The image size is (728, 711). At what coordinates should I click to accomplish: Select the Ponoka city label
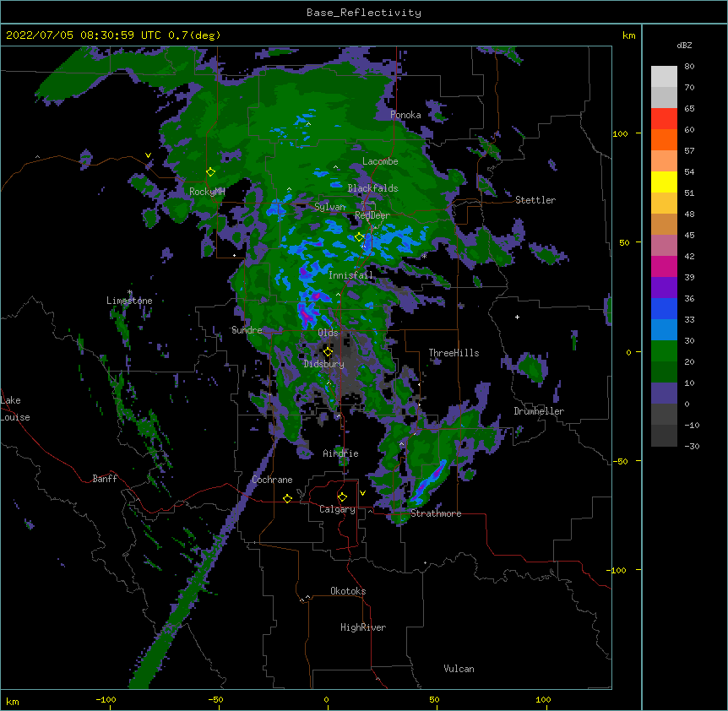tap(405, 115)
